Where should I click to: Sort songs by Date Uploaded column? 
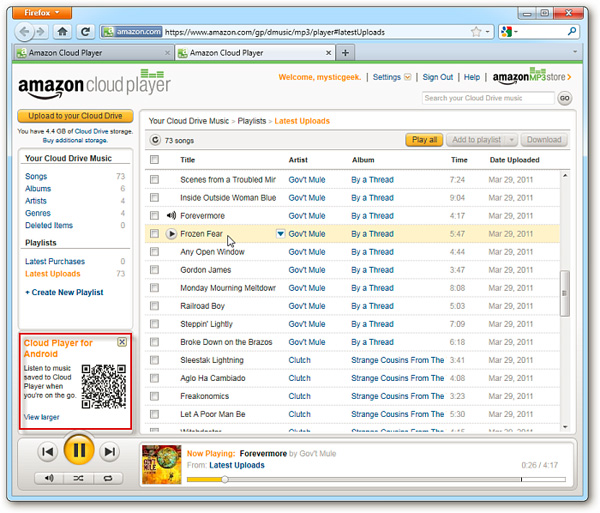pyautogui.click(x=514, y=160)
